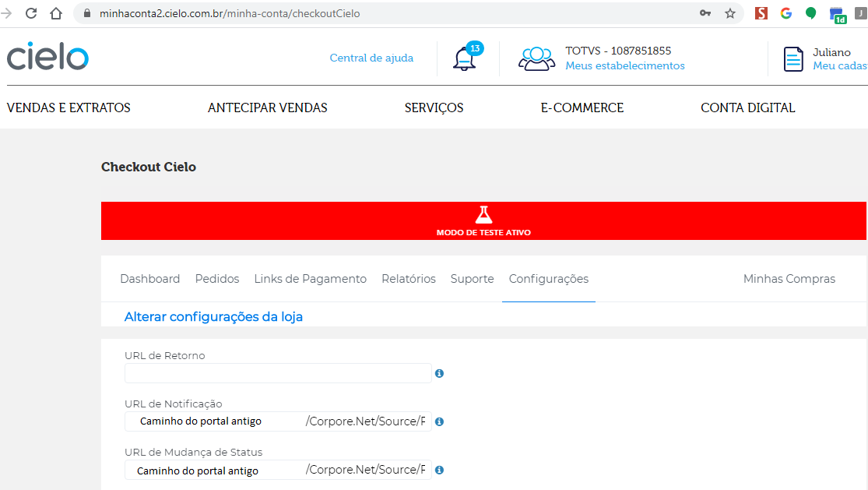Switch to Pedidos tab

pos(217,278)
